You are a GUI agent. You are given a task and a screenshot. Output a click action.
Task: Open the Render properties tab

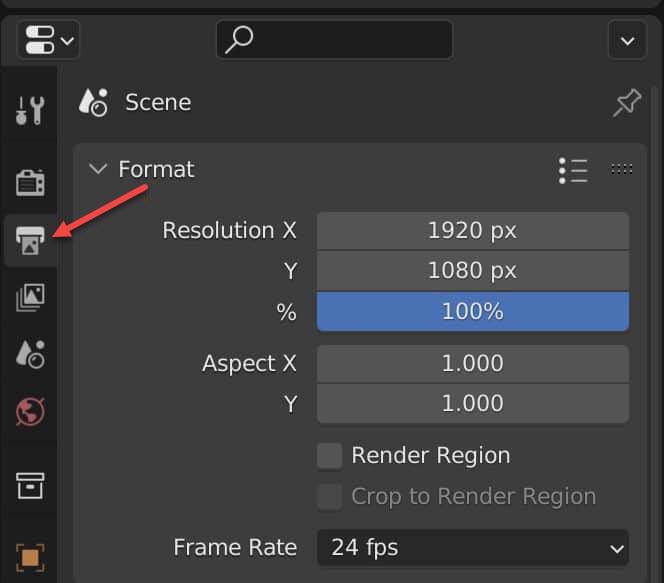tap(30, 182)
